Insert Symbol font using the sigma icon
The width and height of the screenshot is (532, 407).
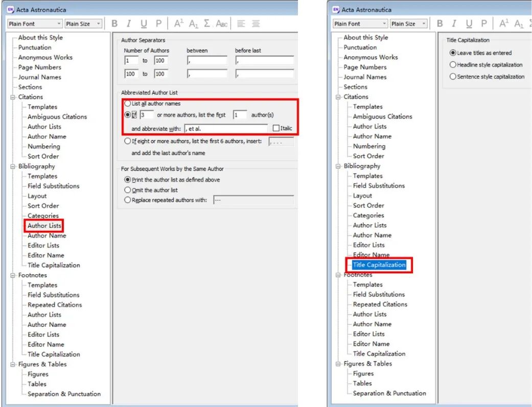tap(207, 23)
